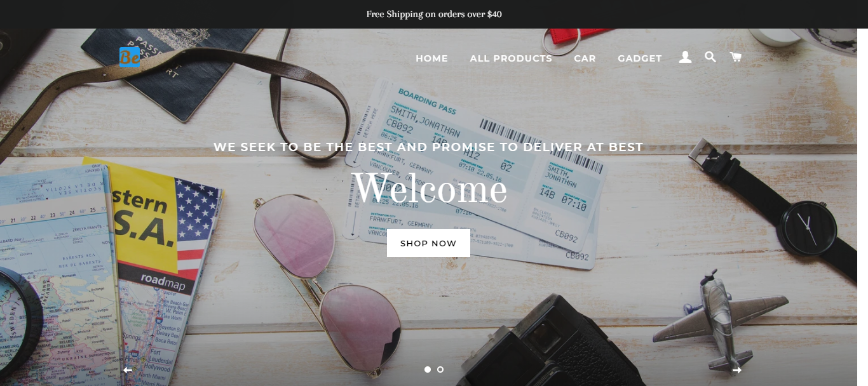The width and height of the screenshot is (868, 386).
Task: Advance slideshow with right arrow
Action: (737, 369)
